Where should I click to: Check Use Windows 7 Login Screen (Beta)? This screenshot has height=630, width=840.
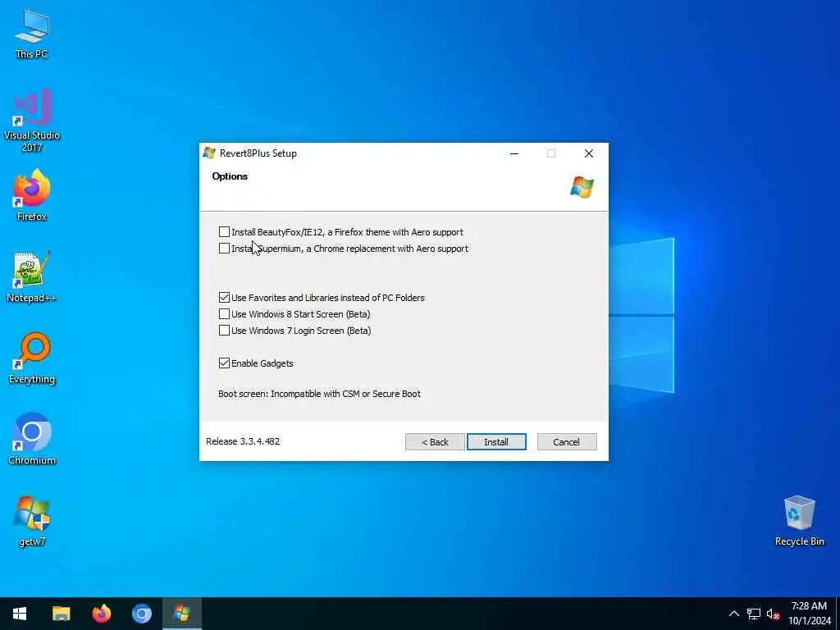coord(225,331)
